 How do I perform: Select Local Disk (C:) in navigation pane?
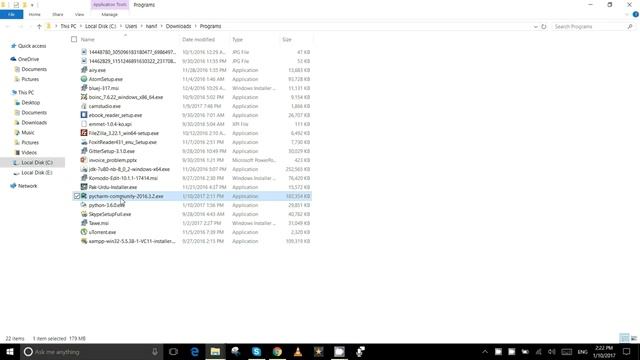pyautogui.click(x=37, y=162)
